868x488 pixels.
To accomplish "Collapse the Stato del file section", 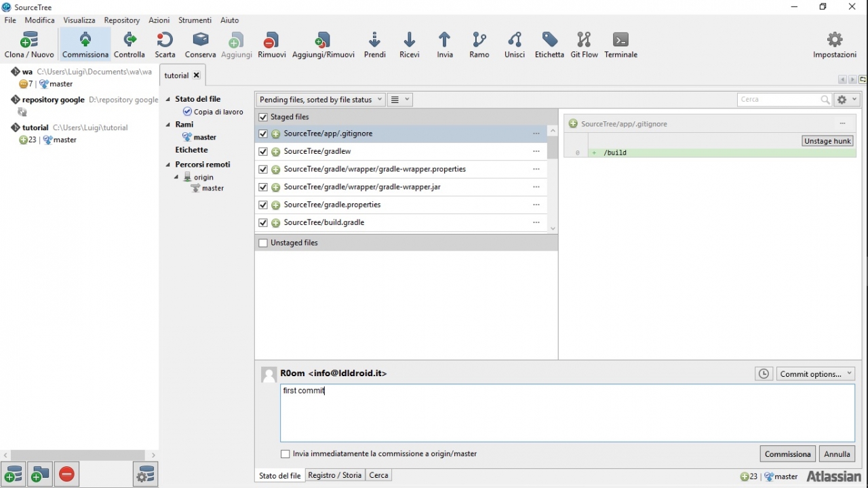I will [x=168, y=99].
